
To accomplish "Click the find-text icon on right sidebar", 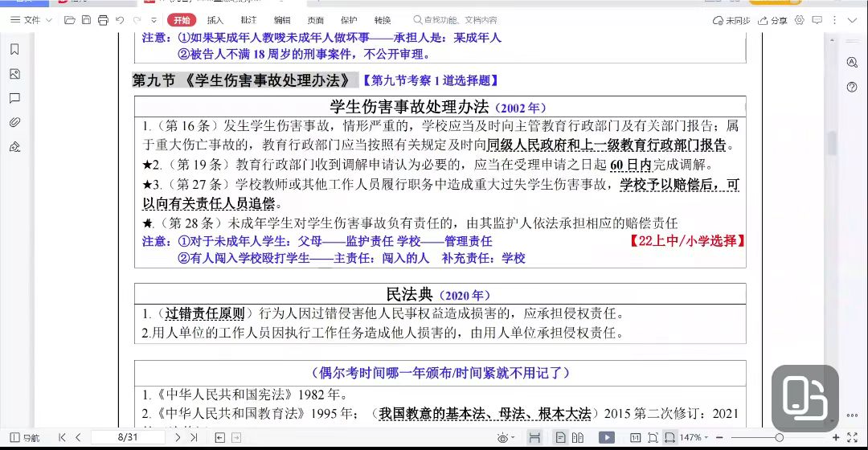I will coord(852,62).
